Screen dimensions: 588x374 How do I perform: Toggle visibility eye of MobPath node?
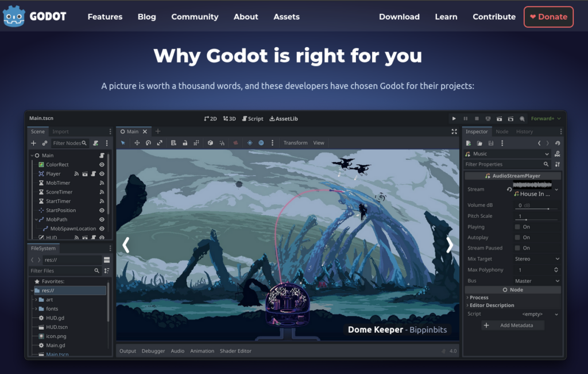(x=102, y=220)
